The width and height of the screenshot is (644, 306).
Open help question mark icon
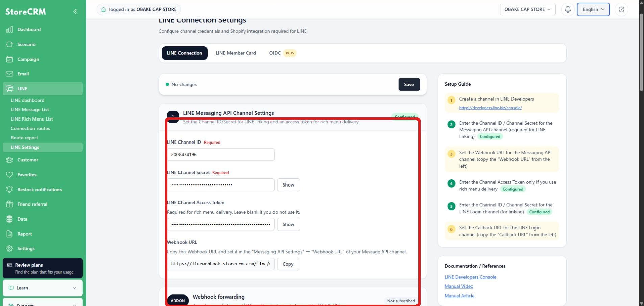[621, 9]
